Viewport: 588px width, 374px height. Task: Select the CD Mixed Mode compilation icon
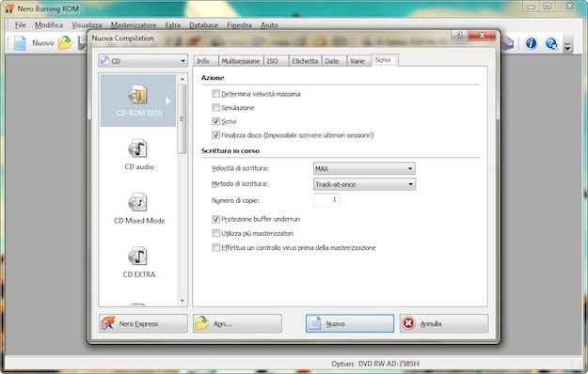pos(137,203)
